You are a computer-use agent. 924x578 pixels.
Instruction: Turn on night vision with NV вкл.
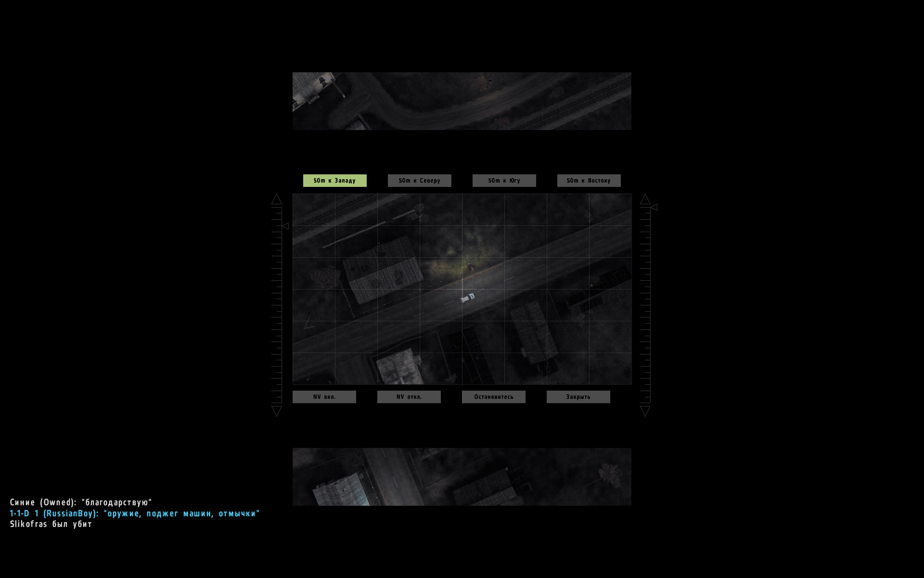pos(324,397)
